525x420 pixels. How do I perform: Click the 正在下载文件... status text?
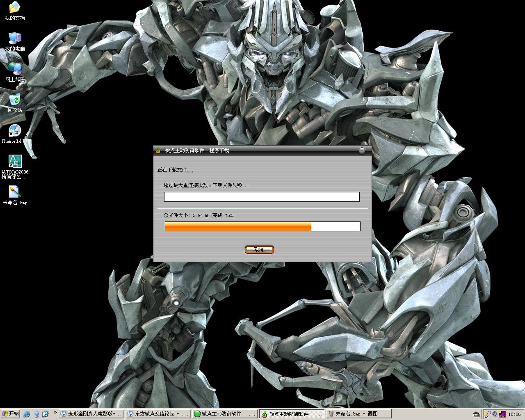pyautogui.click(x=175, y=170)
